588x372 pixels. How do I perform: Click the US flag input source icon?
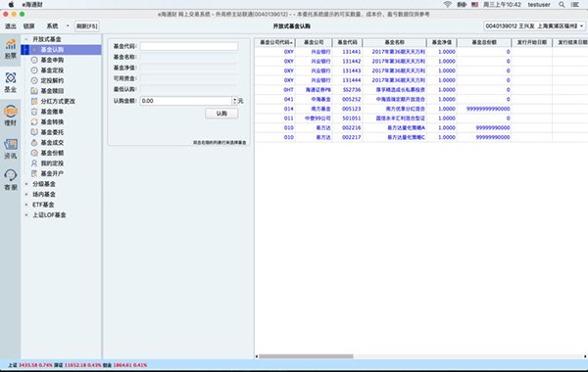474,5
